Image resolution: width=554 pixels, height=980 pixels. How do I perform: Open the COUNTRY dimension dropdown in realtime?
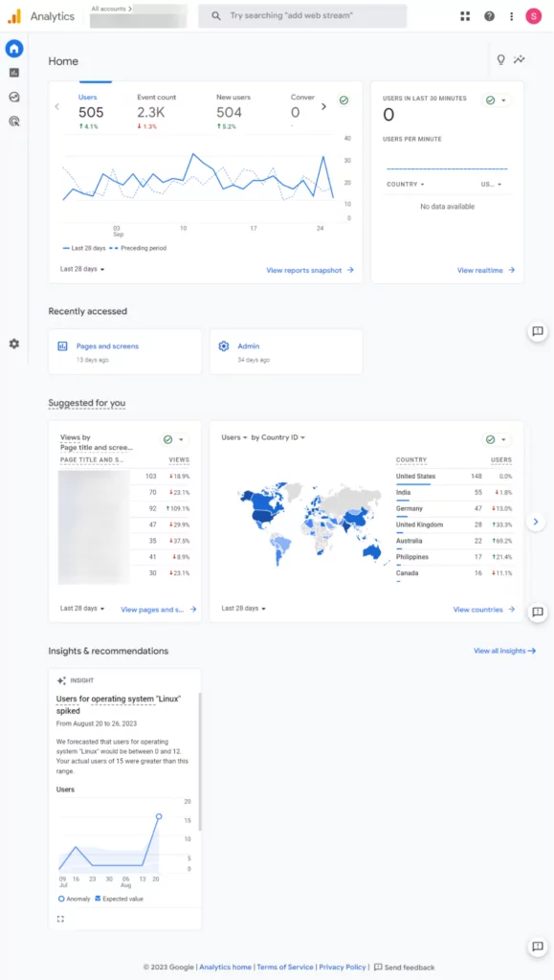pyautogui.click(x=406, y=185)
